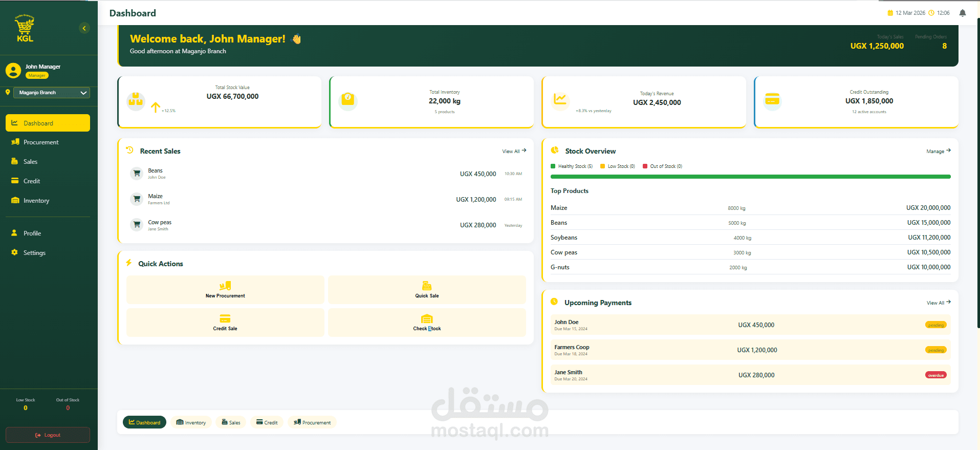The width and height of the screenshot is (980, 450).
Task: Open Procurement from the sidebar
Action: click(48, 142)
